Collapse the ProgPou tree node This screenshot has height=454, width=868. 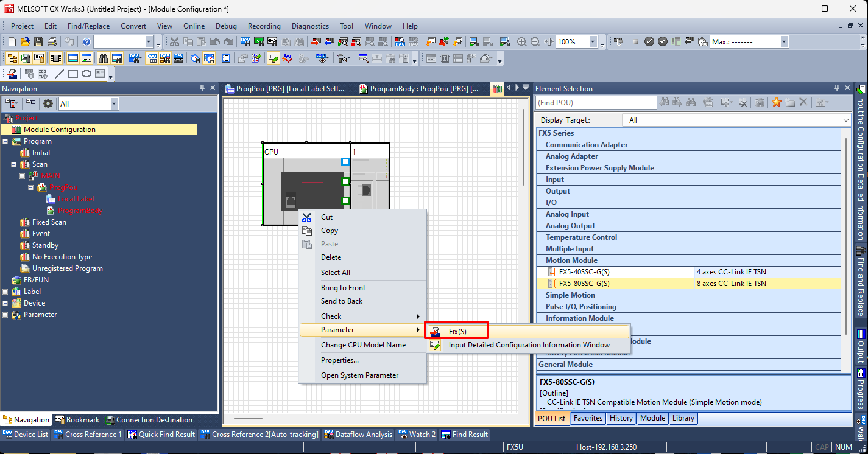click(31, 187)
